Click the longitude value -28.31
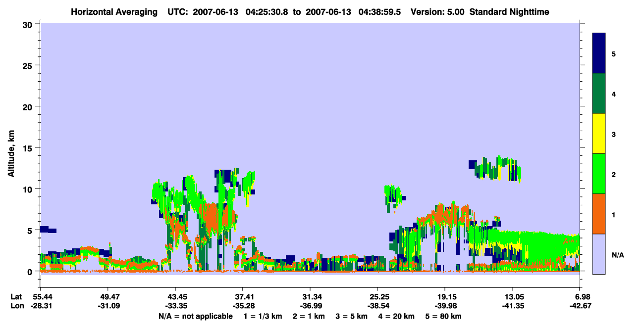The width and height of the screenshot is (644, 330). (41, 306)
